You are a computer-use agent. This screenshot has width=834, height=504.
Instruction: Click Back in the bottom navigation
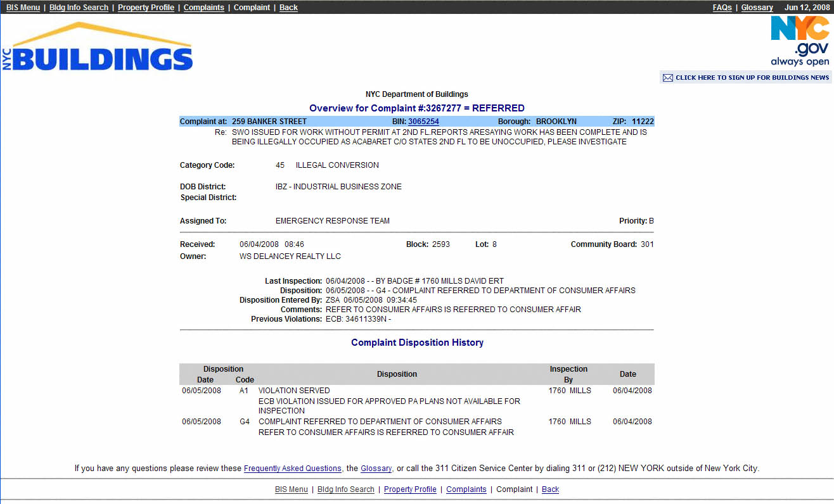pos(550,489)
